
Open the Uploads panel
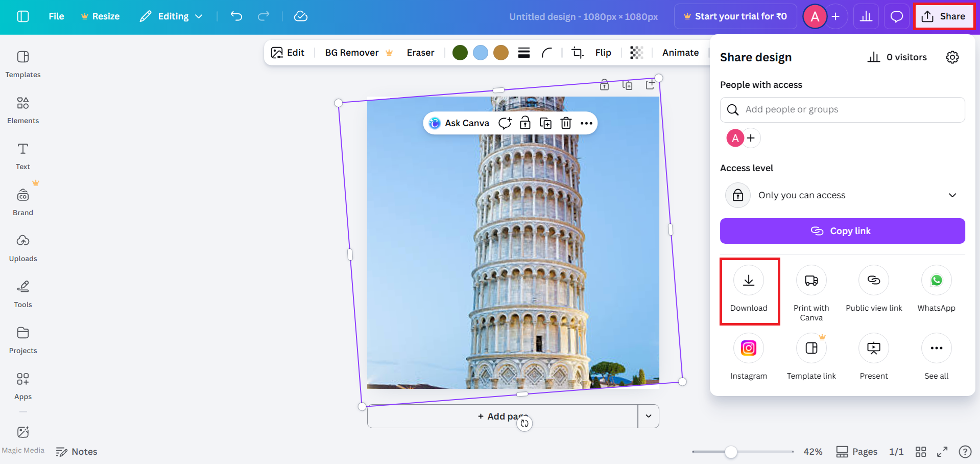pyautogui.click(x=22, y=248)
